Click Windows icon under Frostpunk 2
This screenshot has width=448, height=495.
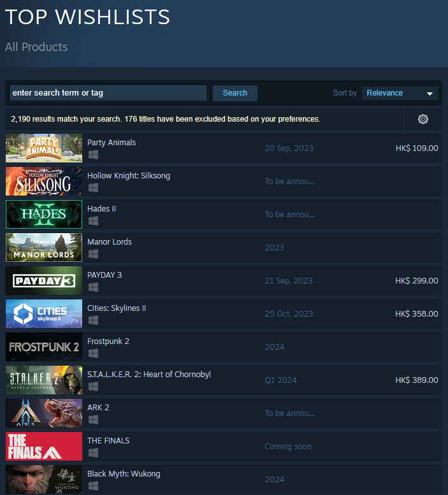pyautogui.click(x=93, y=354)
